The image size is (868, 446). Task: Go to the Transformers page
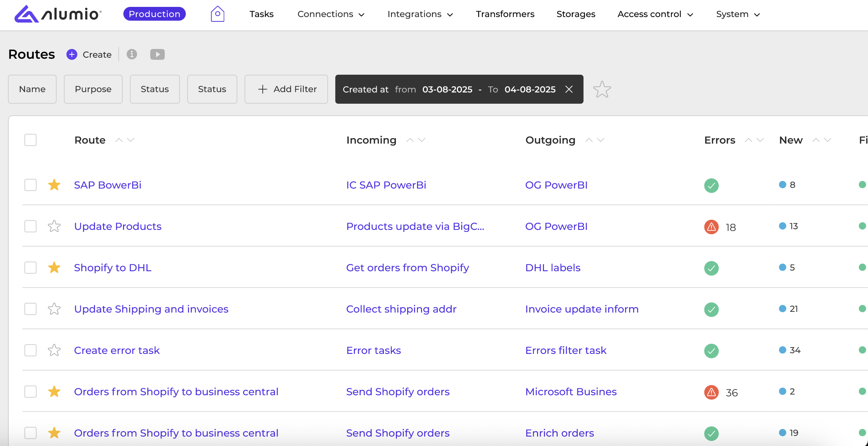505,14
